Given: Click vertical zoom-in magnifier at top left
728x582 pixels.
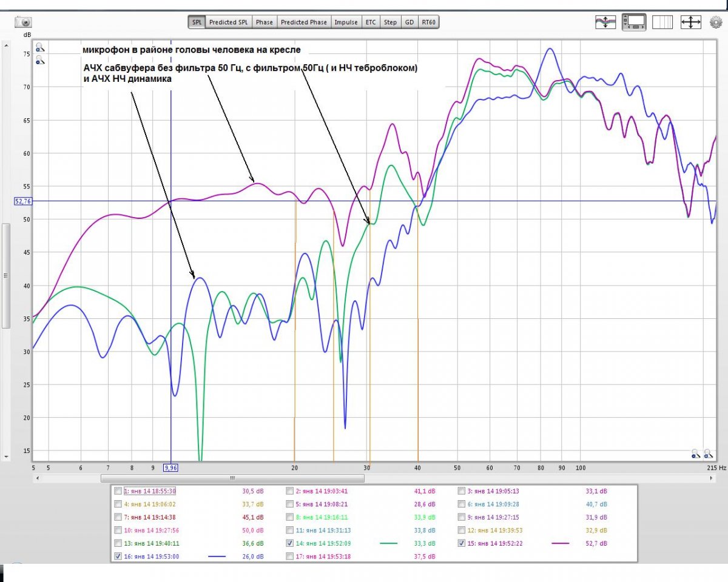Looking at the screenshot, I should pyautogui.click(x=39, y=47).
